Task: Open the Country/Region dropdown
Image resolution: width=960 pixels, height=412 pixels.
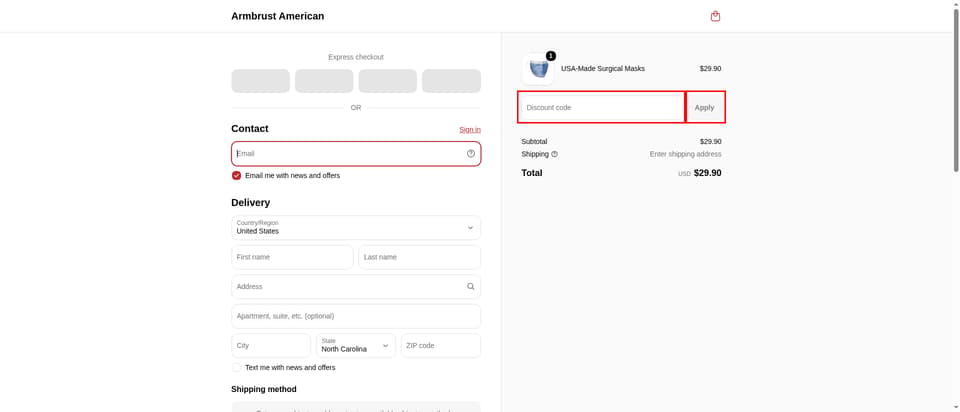Action: 356,228
